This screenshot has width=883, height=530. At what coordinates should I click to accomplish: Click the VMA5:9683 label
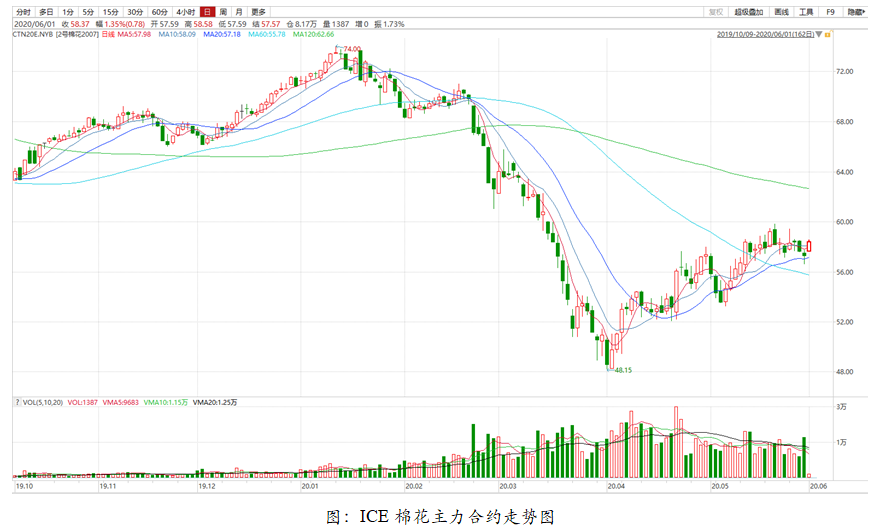pos(121,402)
